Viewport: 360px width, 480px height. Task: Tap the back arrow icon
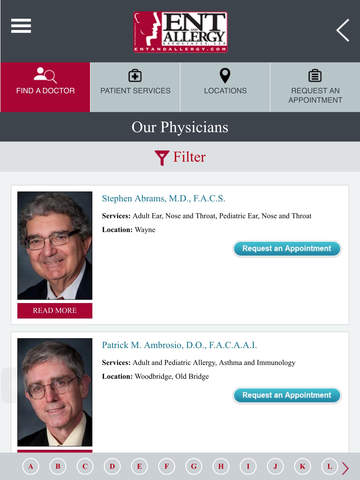point(343,30)
